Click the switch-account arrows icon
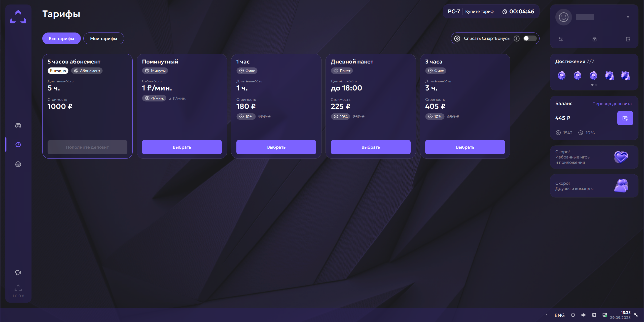The width and height of the screenshot is (644, 322). pyautogui.click(x=561, y=39)
